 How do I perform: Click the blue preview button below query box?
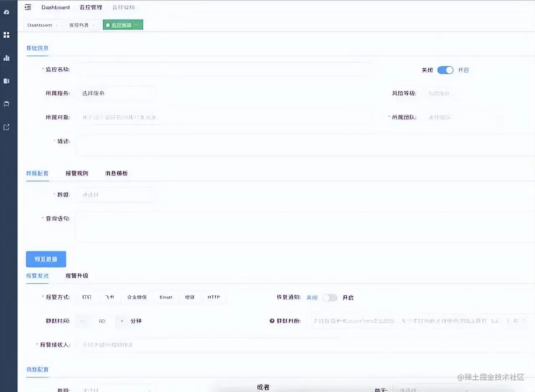coord(46,259)
